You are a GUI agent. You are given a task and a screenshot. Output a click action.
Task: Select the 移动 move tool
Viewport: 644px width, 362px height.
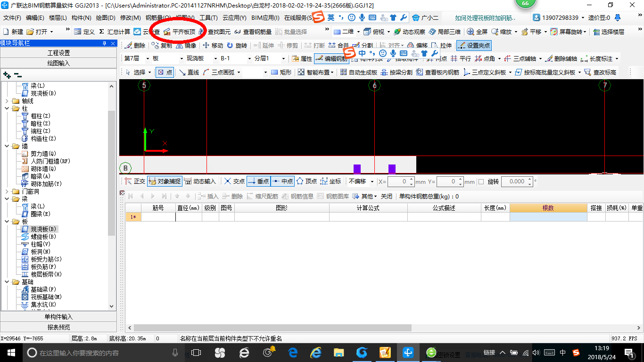(x=213, y=45)
